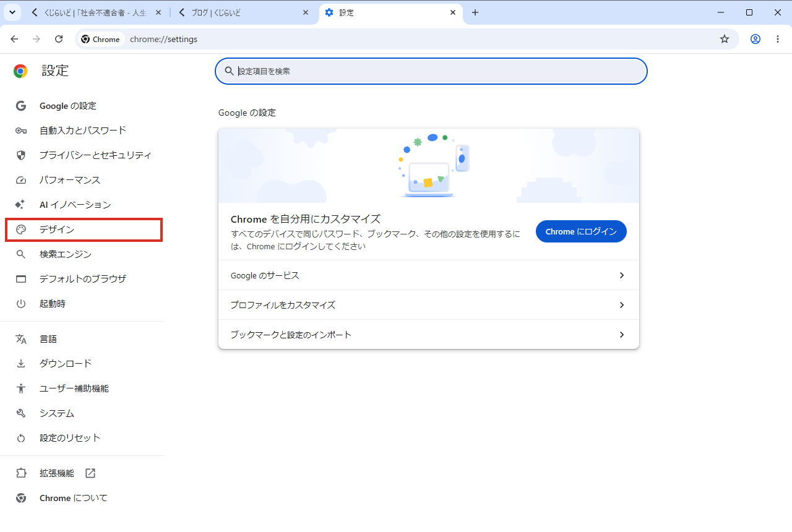Click the Chrome を自分用にカスタマイズ title

305,219
